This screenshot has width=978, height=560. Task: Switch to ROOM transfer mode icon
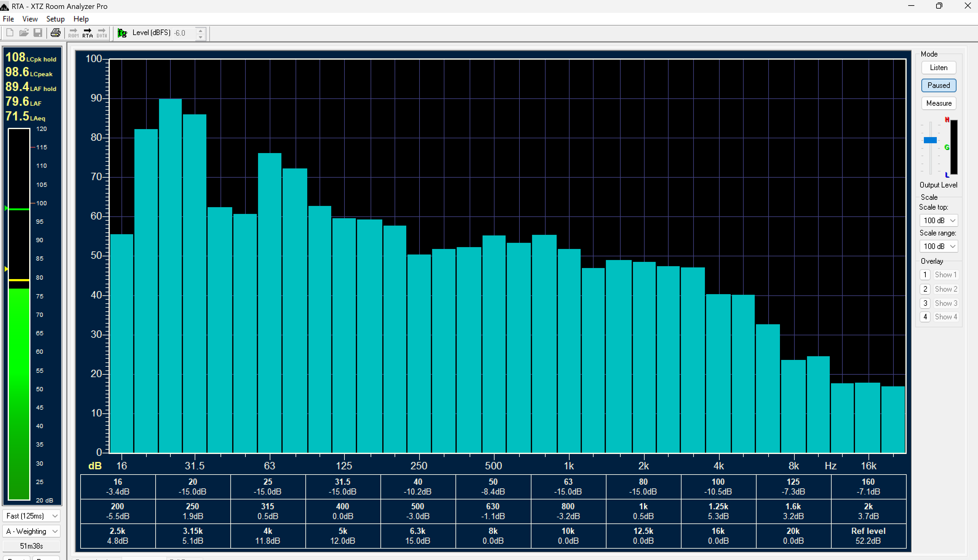(x=74, y=33)
